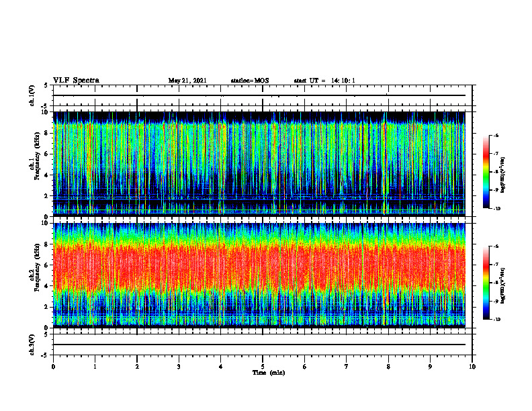The height and width of the screenshot is (411, 532).
Task: Click the ch.1 frequency tick label "10"
Action: [x=46, y=112]
